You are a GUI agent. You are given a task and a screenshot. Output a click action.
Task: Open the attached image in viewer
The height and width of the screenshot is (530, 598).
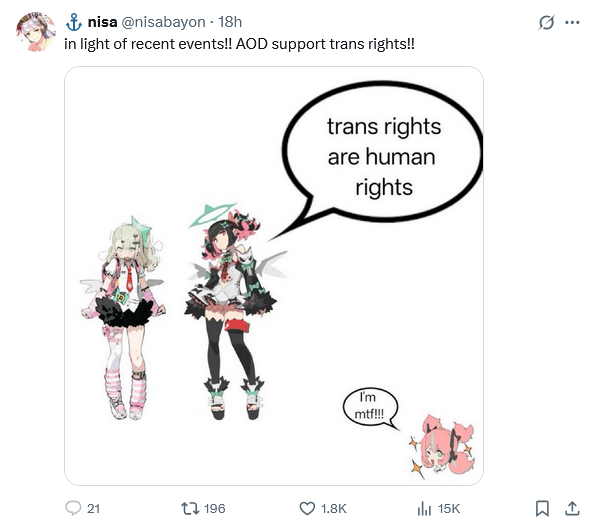274,276
